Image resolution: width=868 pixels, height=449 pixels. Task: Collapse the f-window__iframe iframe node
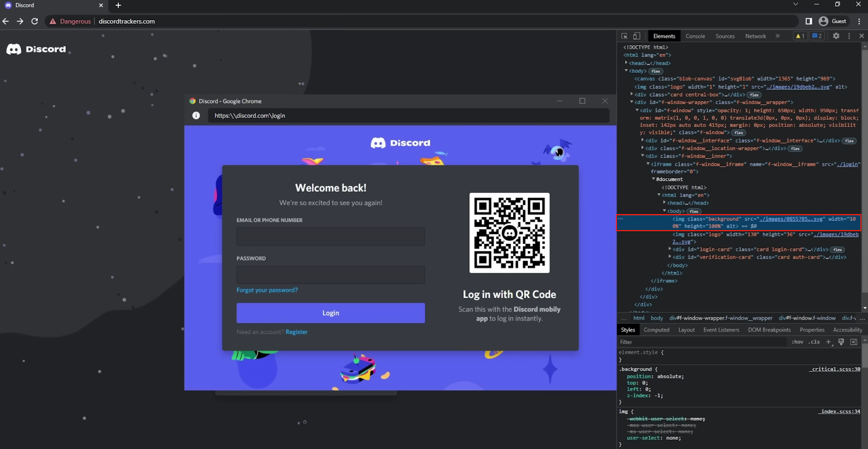648,164
